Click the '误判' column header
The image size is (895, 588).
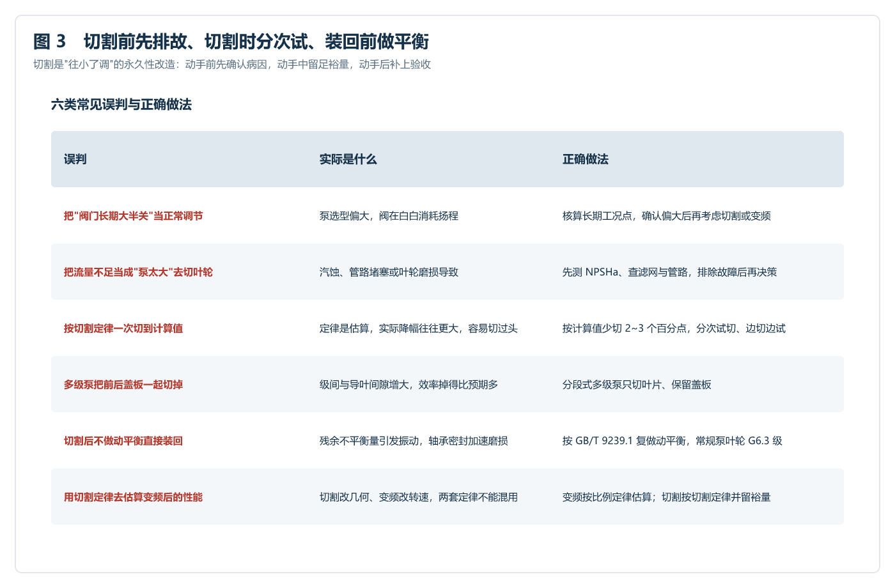click(x=75, y=159)
